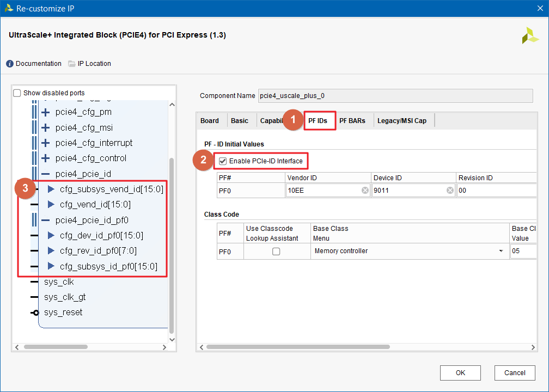Click the PF0 cell in Class Code table
This screenshot has height=392, width=549.
(x=230, y=252)
